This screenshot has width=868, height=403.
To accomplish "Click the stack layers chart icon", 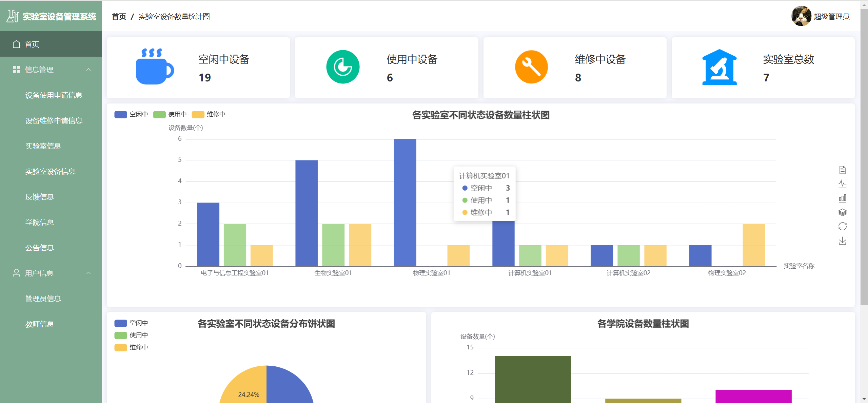I will (x=842, y=212).
